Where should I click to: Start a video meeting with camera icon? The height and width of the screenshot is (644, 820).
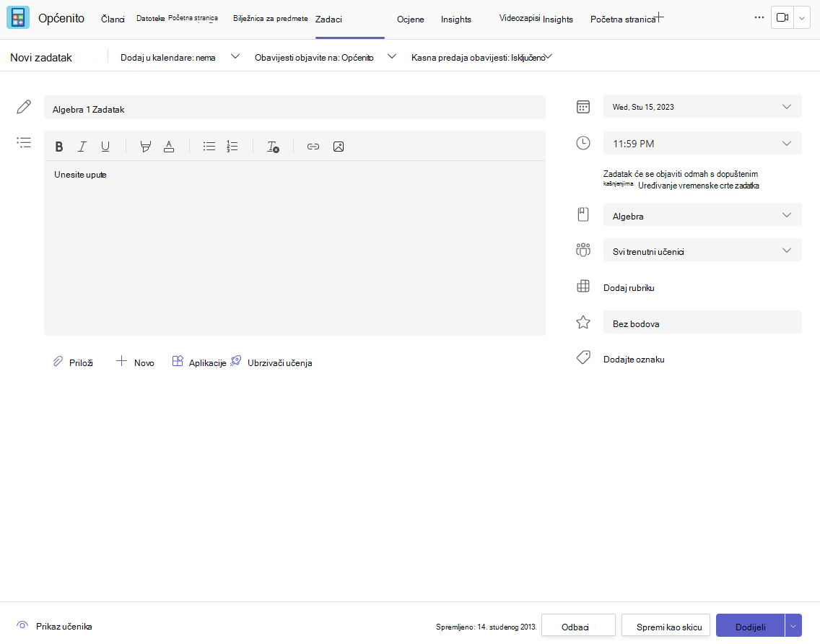(782, 18)
